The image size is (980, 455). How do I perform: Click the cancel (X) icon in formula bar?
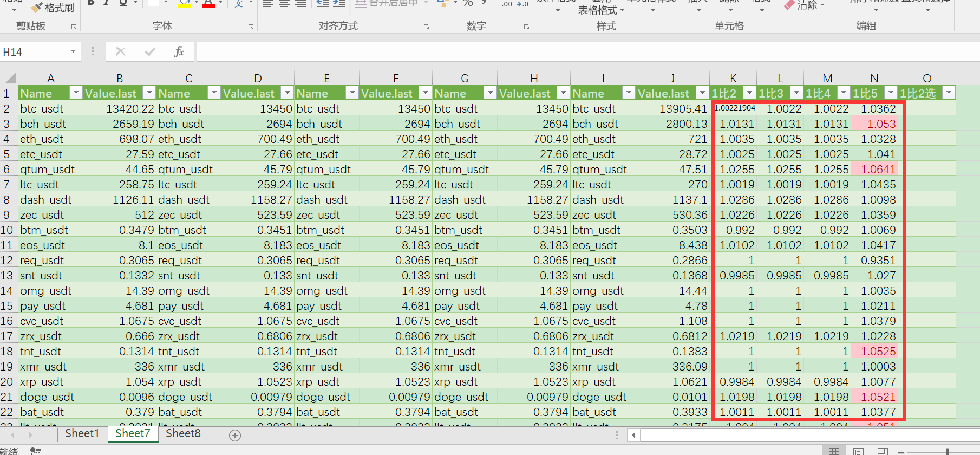120,51
